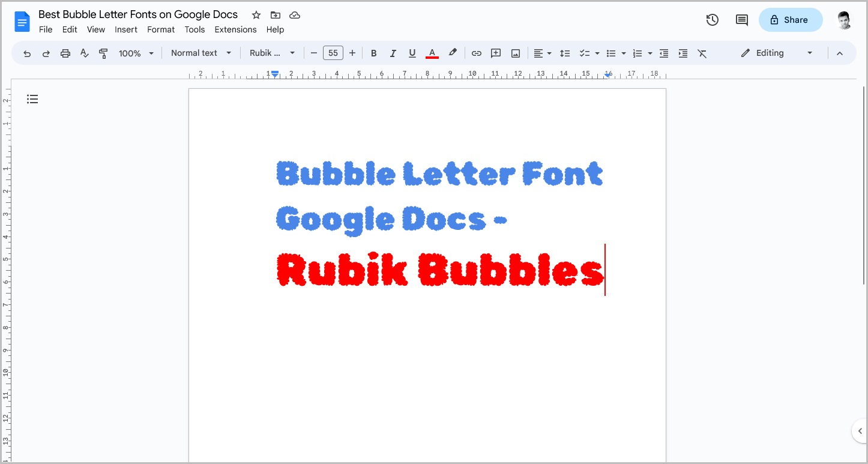Collapse the menus with up chevron
This screenshot has height=464, width=868.
[840, 53]
